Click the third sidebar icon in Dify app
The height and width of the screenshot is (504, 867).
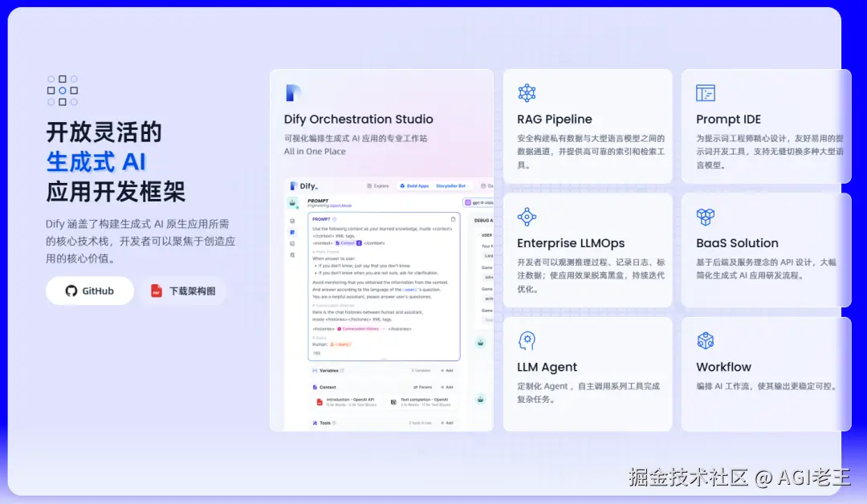tap(292, 244)
